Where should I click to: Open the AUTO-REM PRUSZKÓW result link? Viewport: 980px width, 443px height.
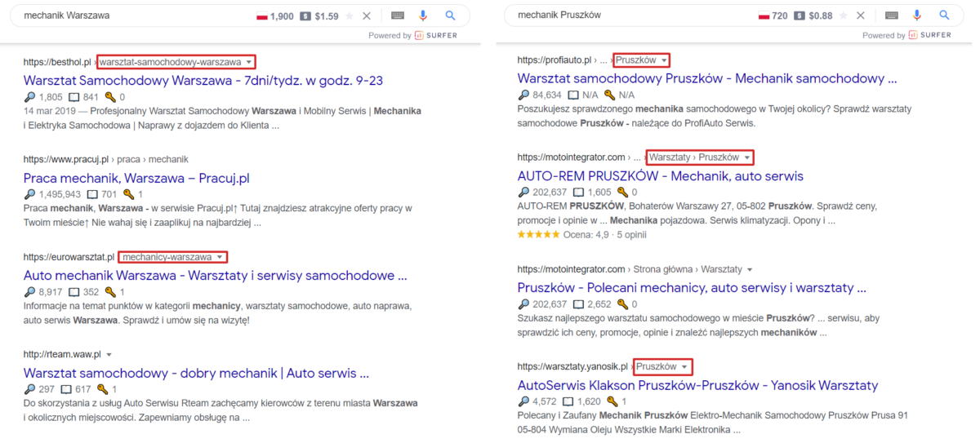point(661,176)
